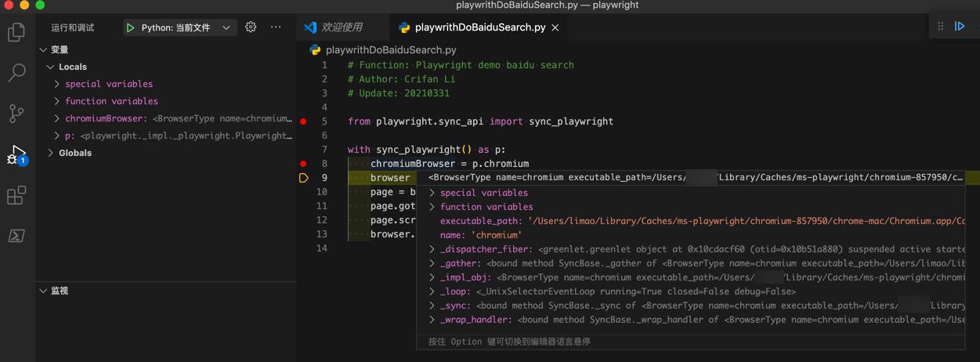Close the playwrithDoBaiduSearch.py tab

pos(555,27)
